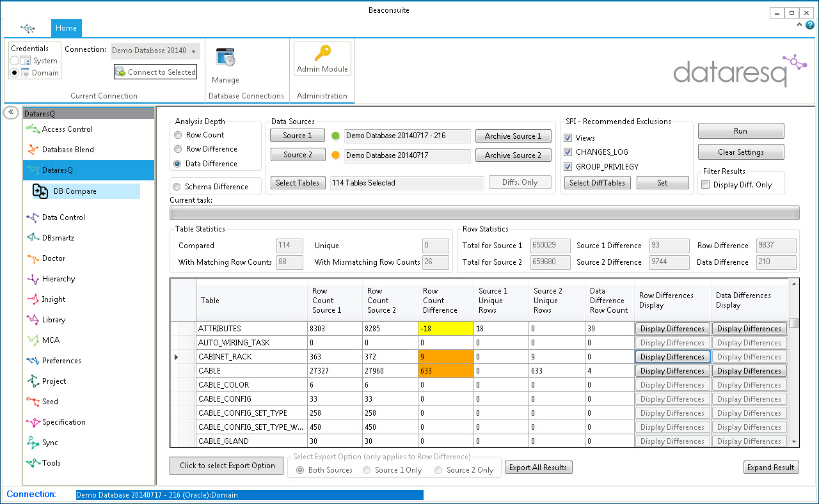Click the Connect to Selected button
Screen dimensions: 819x504
coord(155,72)
